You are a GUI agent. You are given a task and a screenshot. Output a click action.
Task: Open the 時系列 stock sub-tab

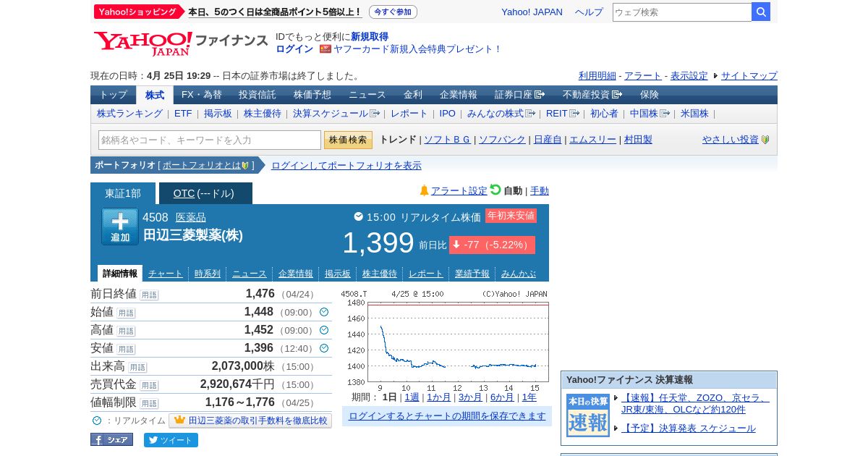[208, 274]
